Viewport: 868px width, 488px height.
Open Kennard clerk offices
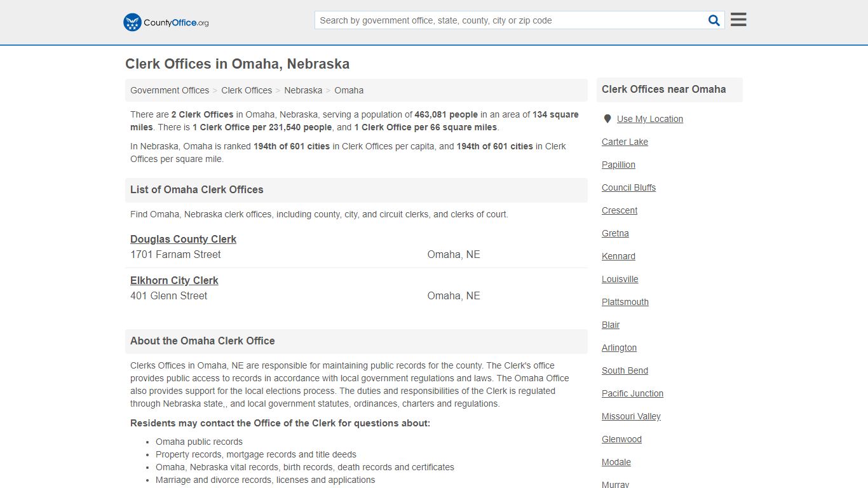point(618,256)
